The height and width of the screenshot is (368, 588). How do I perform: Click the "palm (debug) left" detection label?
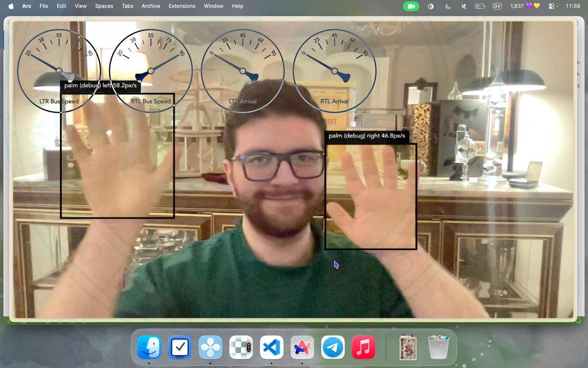coord(100,86)
